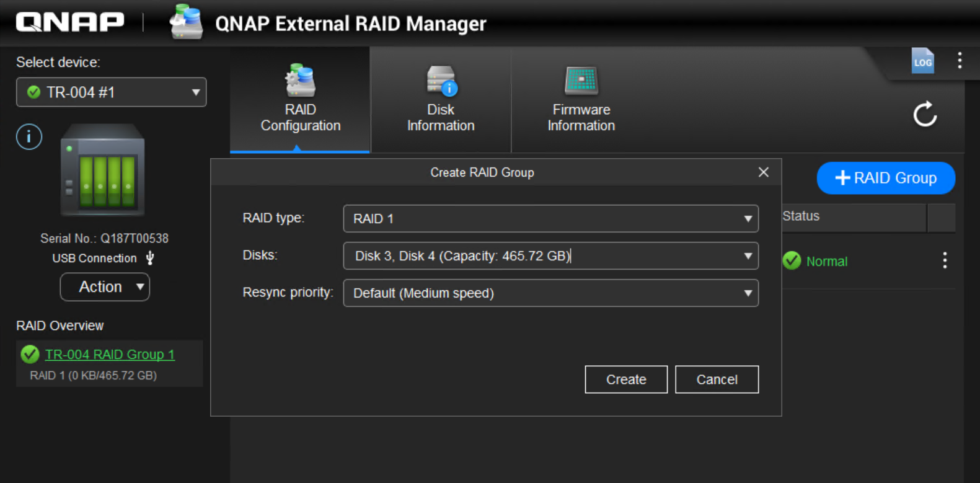
Task: Switch to Disk Information tab
Action: click(441, 100)
